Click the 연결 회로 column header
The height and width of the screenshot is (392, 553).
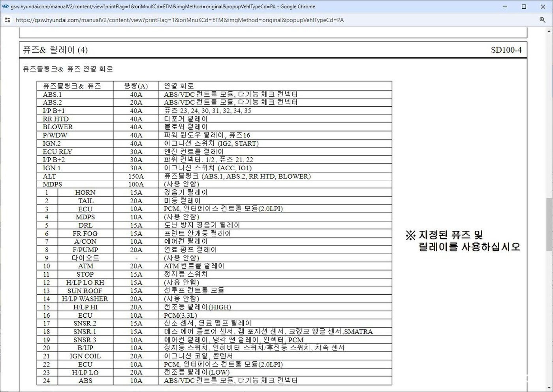(179, 86)
